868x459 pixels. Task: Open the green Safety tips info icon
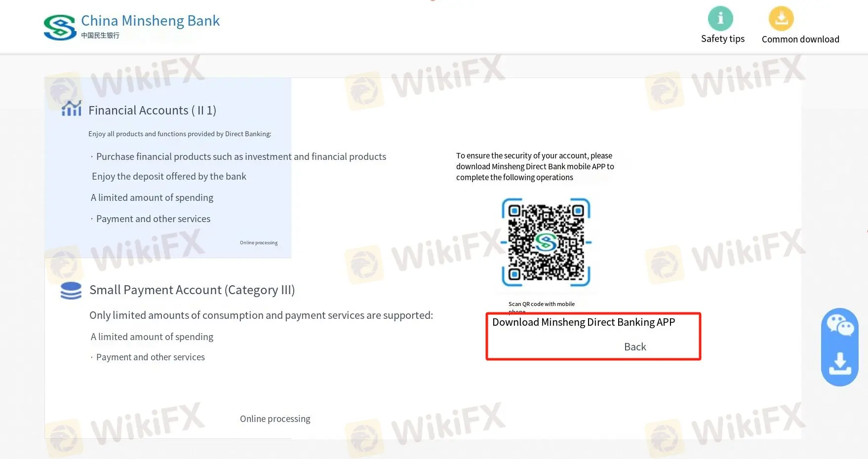[x=720, y=19]
